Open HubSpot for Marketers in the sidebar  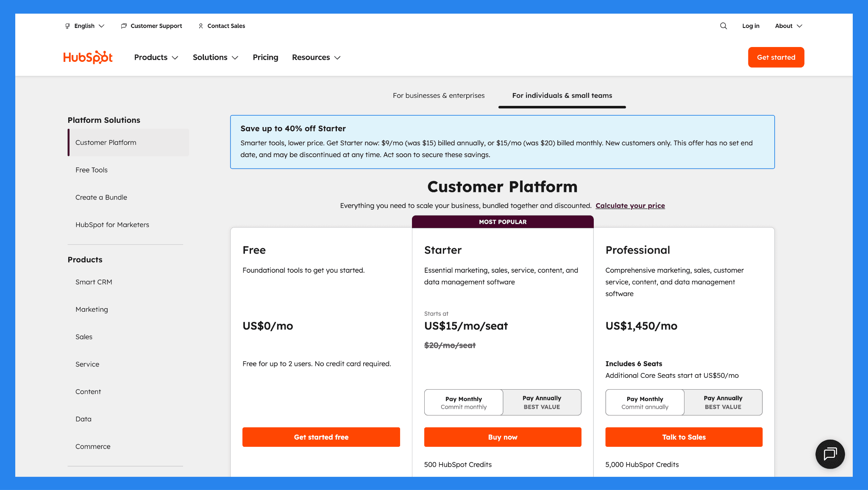click(112, 224)
